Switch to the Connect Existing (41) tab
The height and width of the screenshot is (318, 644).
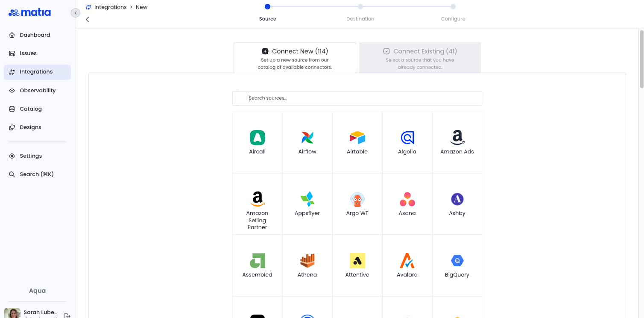420,58
